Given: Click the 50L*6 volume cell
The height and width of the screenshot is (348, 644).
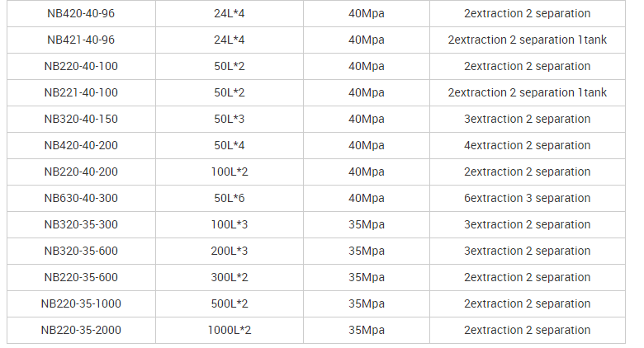Looking at the screenshot, I should coord(230,198).
